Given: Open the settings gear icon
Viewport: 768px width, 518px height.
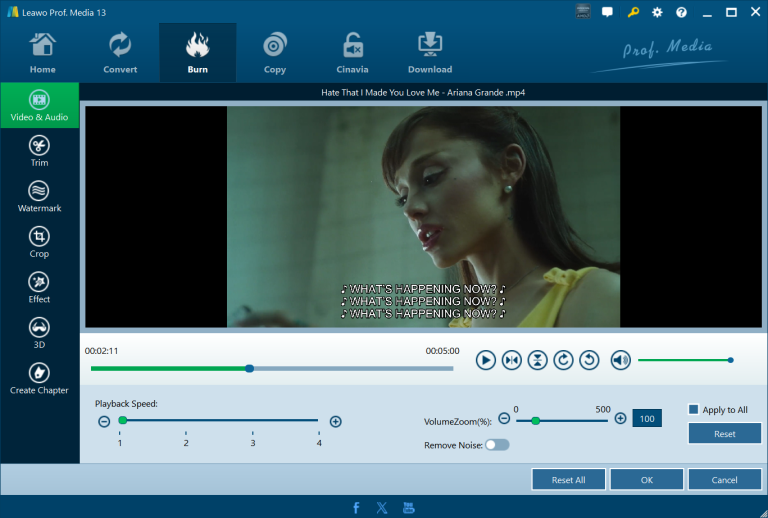Looking at the screenshot, I should click(657, 12).
